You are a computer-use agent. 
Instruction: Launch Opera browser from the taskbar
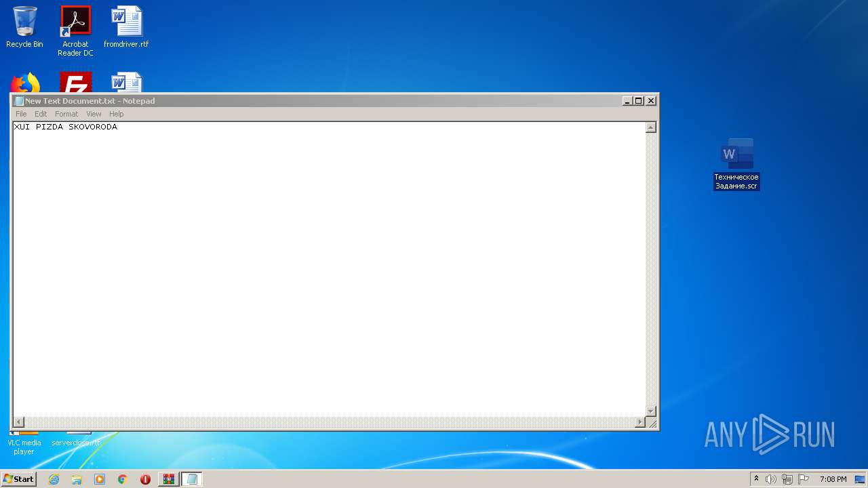tap(145, 479)
